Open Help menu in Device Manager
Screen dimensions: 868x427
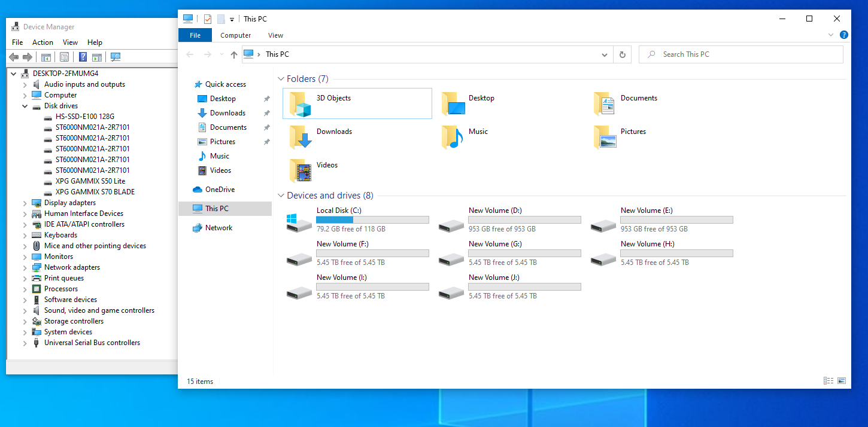(x=95, y=42)
